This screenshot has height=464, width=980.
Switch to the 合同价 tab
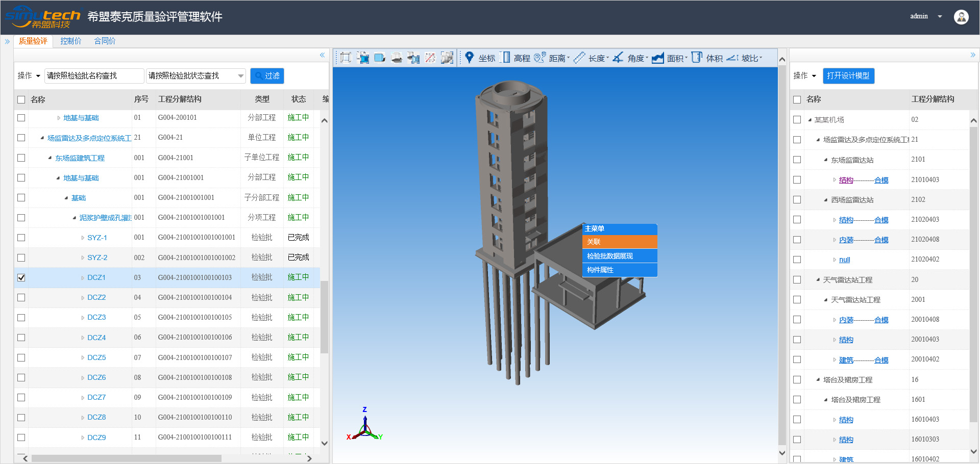coord(105,41)
